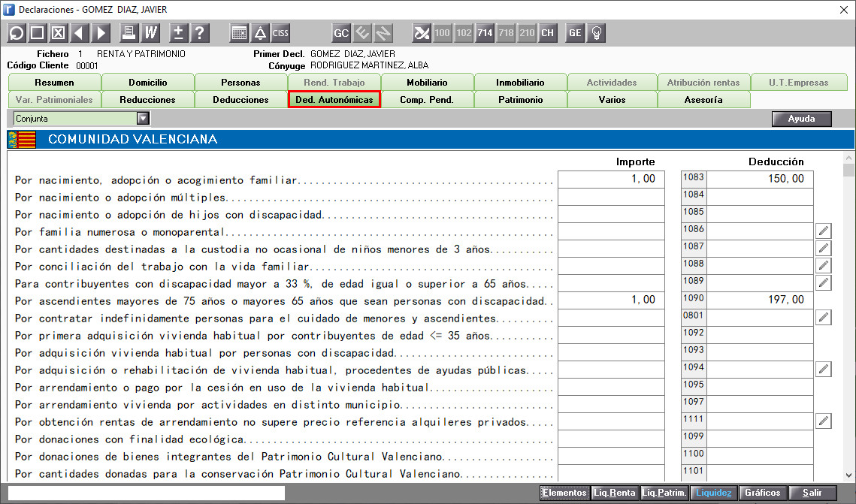Open the Patrimonio tab

pos(521,100)
